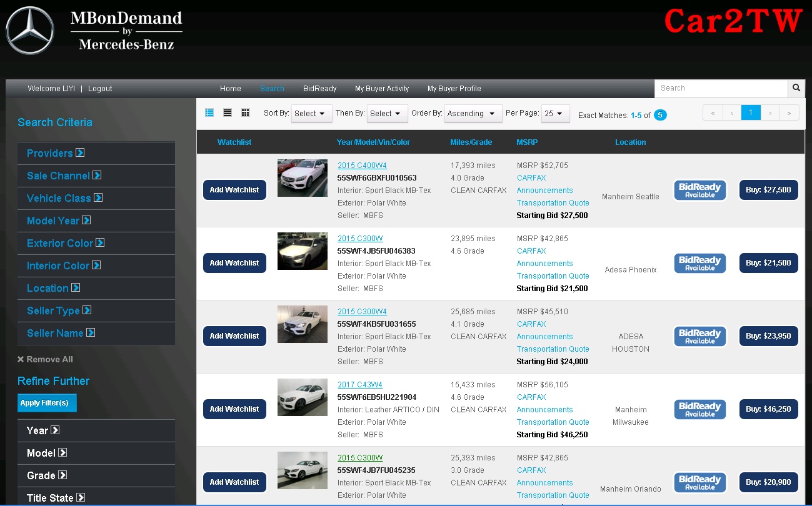Expand the Exterior Color filter
The image size is (812, 506).
100,243
